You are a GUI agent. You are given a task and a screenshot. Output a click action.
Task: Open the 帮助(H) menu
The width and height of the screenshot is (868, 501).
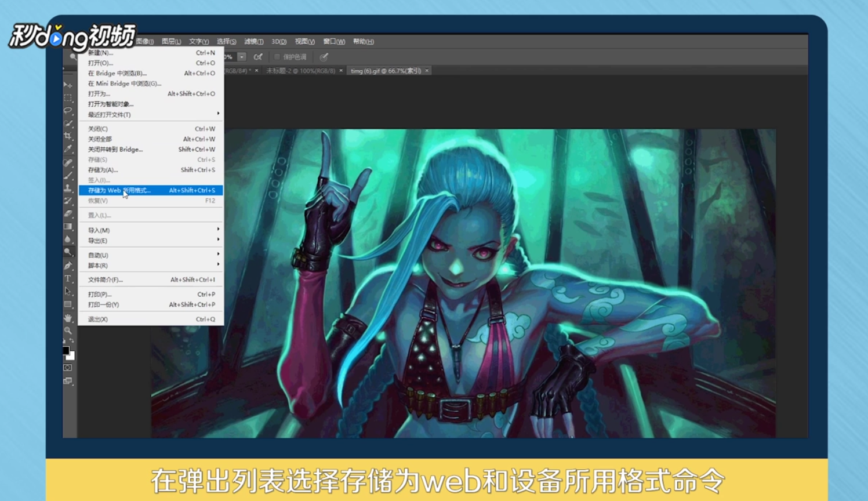coord(363,41)
